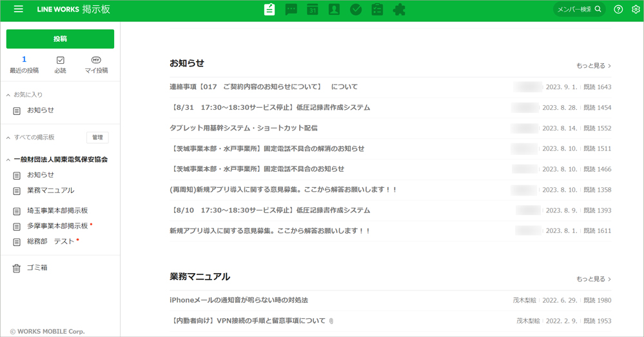The width and height of the screenshot is (644, 337).
Task: Show 必読 must-read posts
Action: point(60,65)
